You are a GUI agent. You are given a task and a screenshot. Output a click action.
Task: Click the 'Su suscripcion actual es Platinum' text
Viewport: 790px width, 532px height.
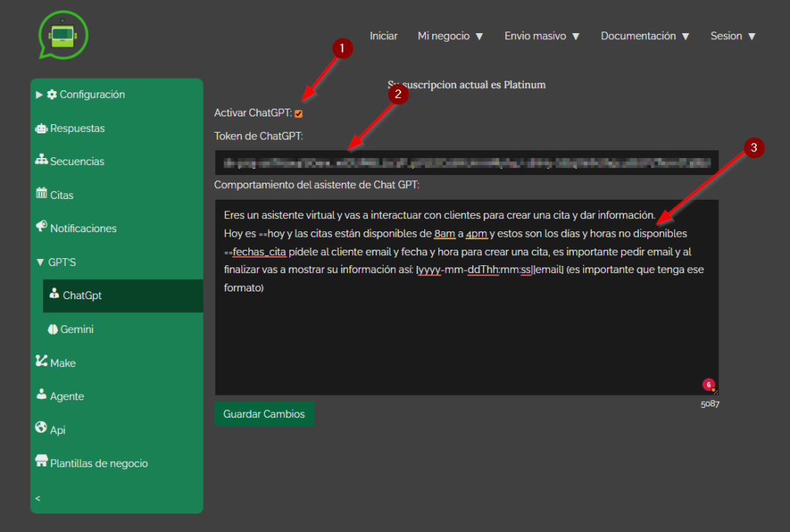(467, 85)
